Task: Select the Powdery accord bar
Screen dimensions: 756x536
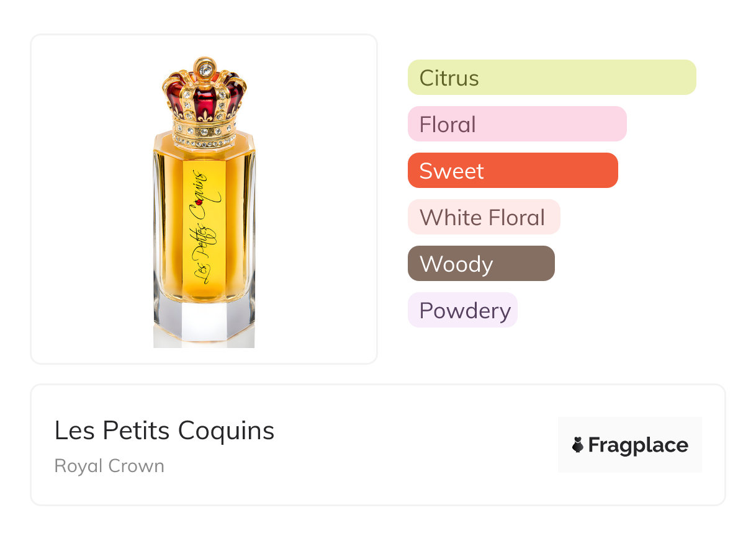Action: click(462, 310)
